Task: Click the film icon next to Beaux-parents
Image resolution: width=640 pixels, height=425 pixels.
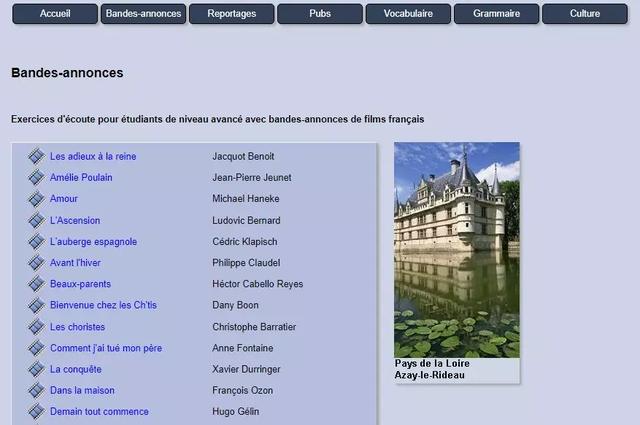Action: [x=36, y=284]
